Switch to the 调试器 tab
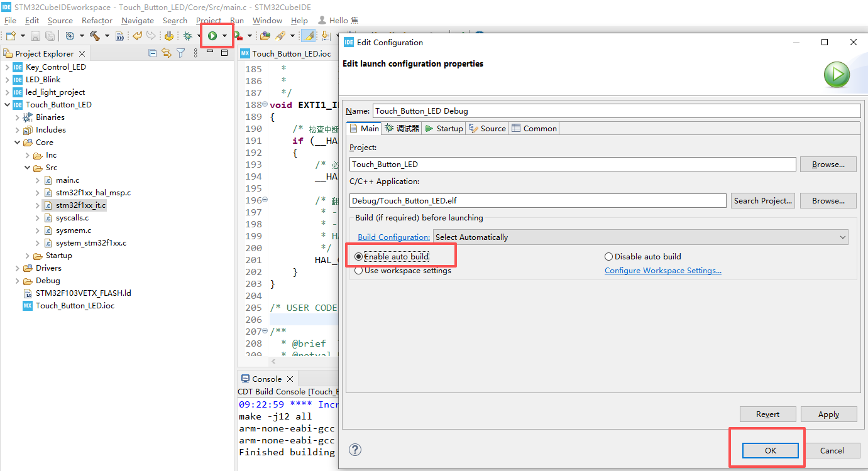Image resolution: width=868 pixels, height=471 pixels. (x=402, y=128)
